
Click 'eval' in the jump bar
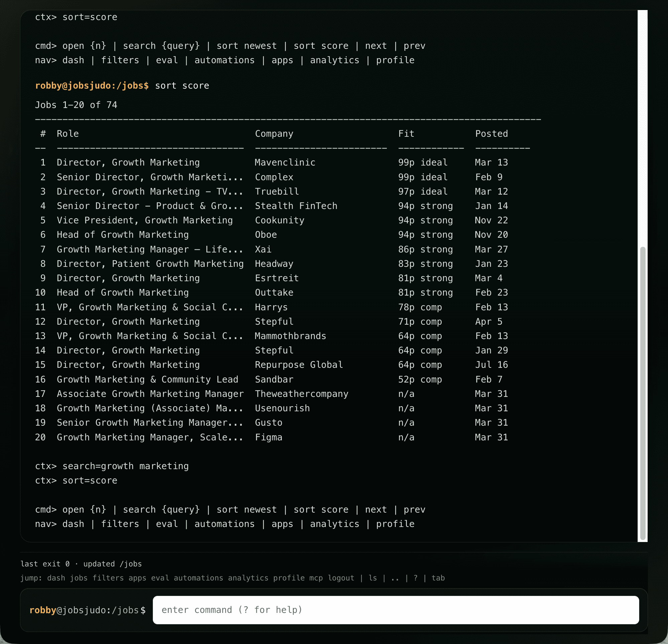tap(160, 578)
